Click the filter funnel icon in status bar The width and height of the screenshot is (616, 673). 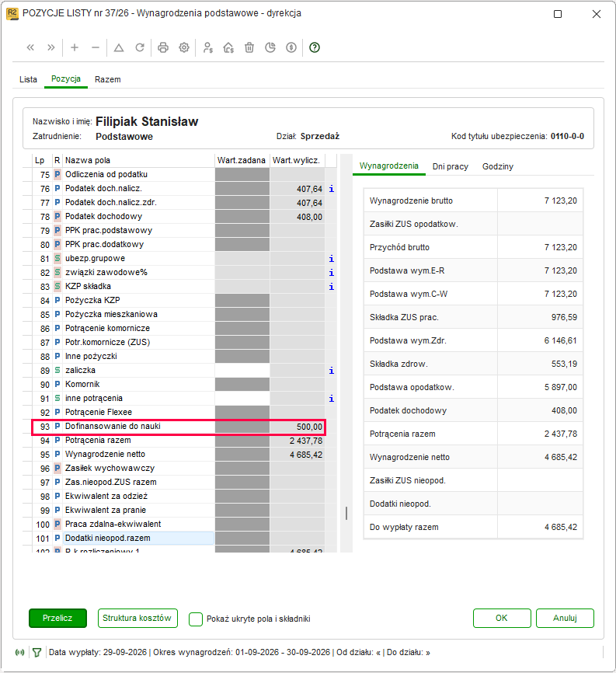(x=37, y=653)
